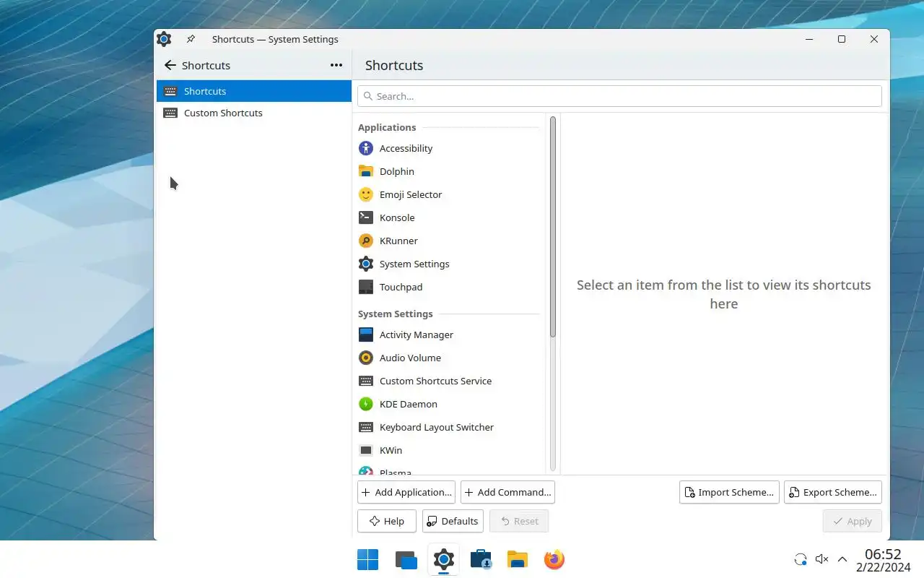Screen dimensions: 924x578
Task: Click the shortcuts Search field
Action: coord(619,96)
